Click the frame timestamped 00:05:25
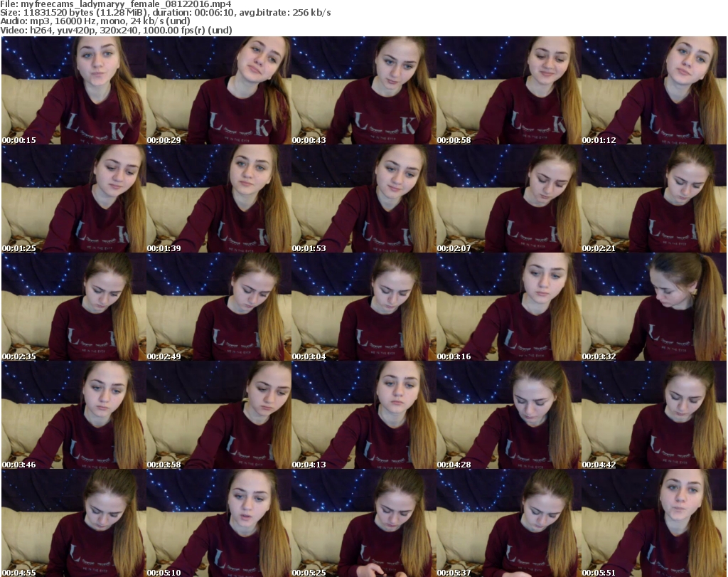 pyautogui.click(x=363, y=522)
